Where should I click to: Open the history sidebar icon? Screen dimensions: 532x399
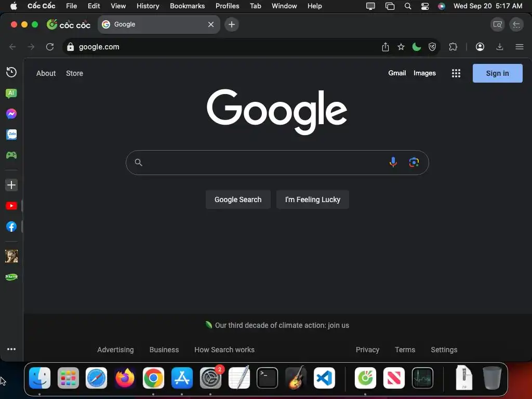point(11,72)
